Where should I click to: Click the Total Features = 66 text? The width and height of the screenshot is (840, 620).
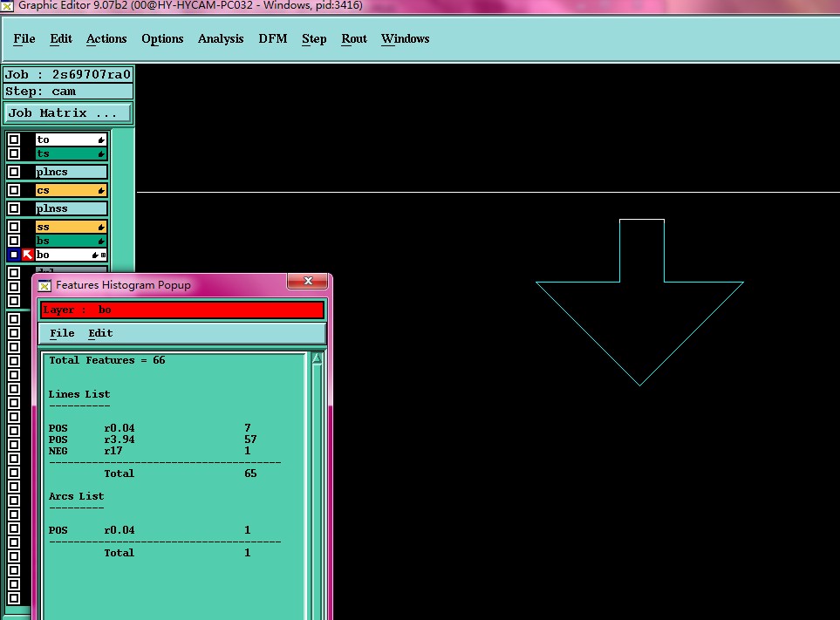107,360
